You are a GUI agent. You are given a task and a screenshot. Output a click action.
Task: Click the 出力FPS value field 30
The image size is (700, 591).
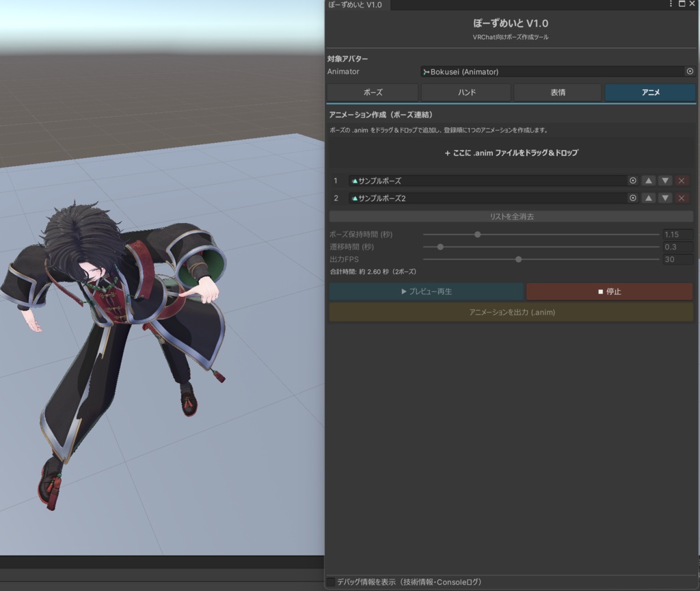coord(677,259)
